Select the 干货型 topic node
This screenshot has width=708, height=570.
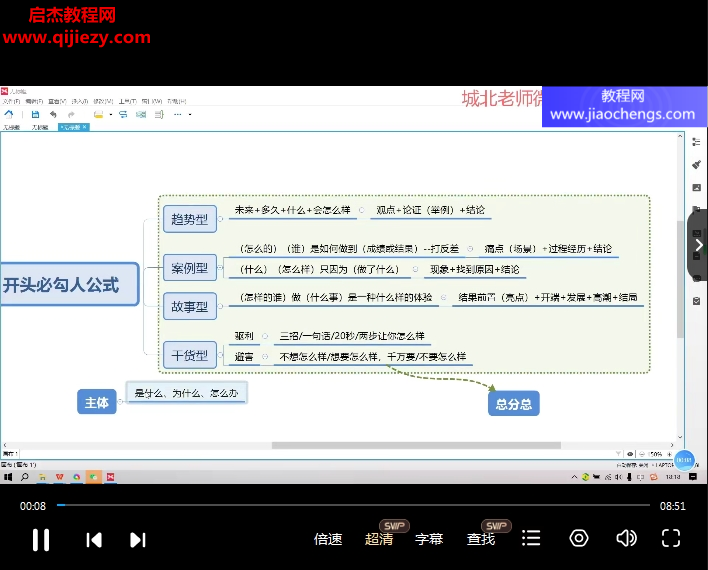point(190,355)
